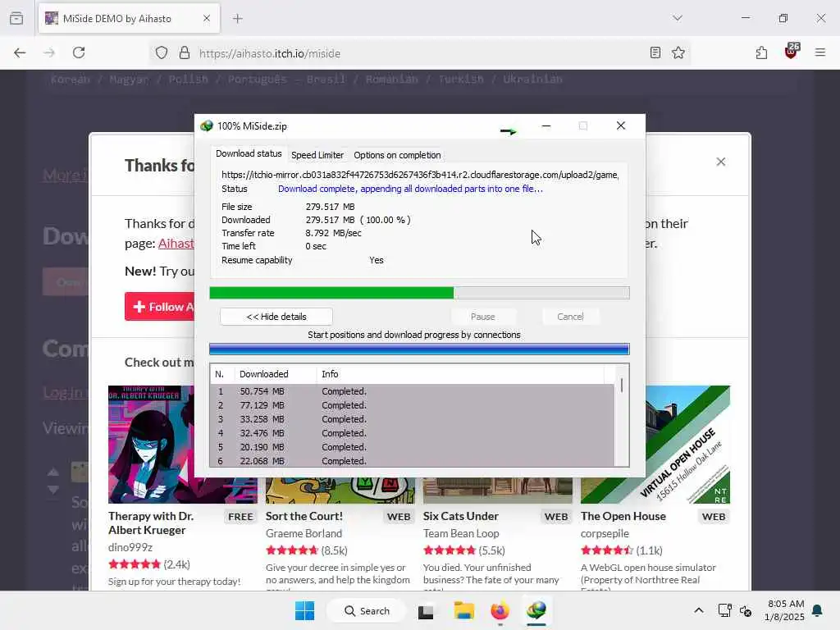Open the network icon in the system tray
Viewport: 840px width, 630px height.
pos(724,610)
